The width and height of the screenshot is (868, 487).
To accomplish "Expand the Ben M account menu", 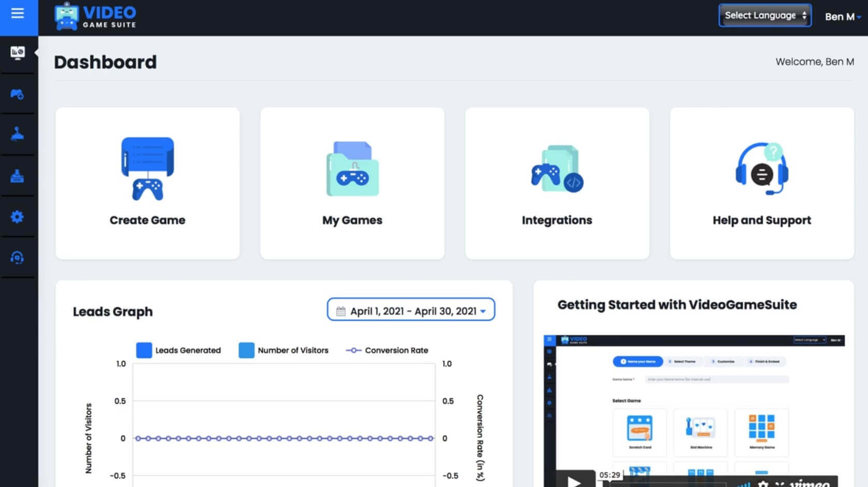I will (x=843, y=17).
